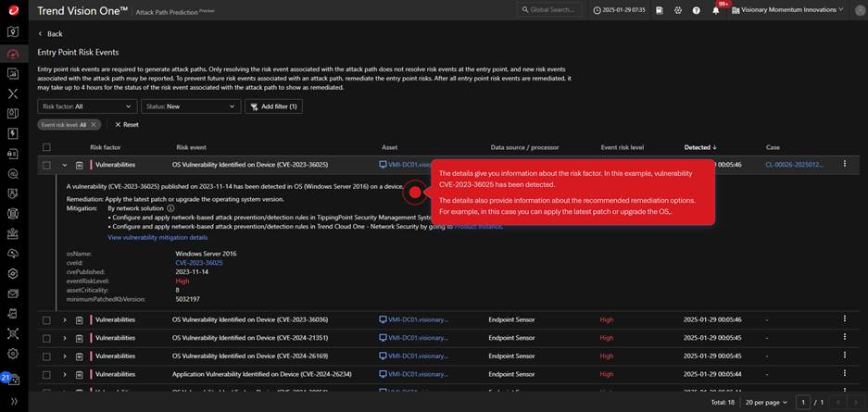Open the Risk factor: All dropdown

pyautogui.click(x=87, y=106)
